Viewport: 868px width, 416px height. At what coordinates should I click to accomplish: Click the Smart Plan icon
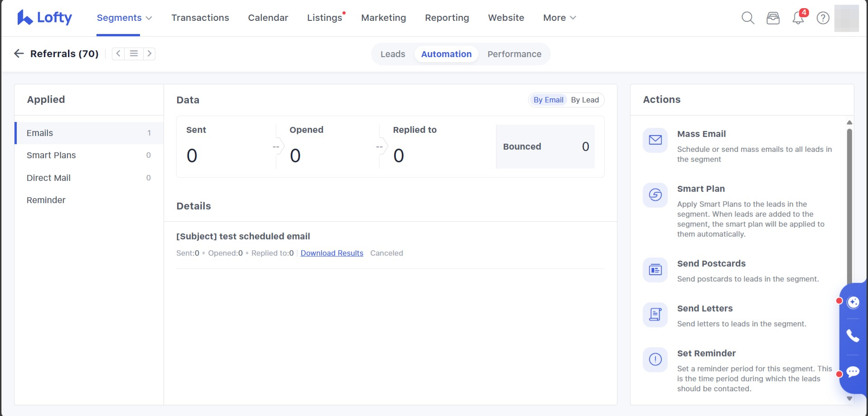pos(655,195)
